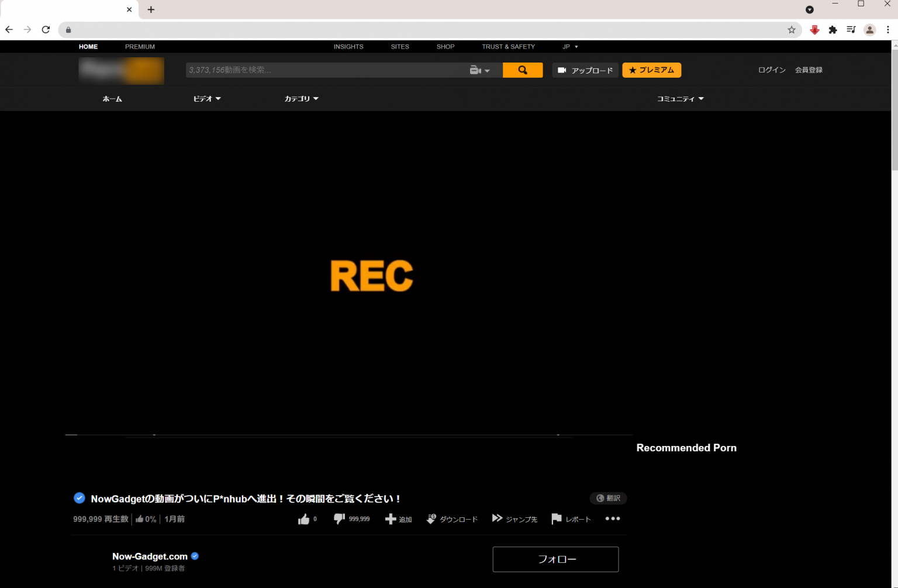Screen dimensions: 898x588
Task: Expand the コミュニティ menu
Action: [680, 99]
